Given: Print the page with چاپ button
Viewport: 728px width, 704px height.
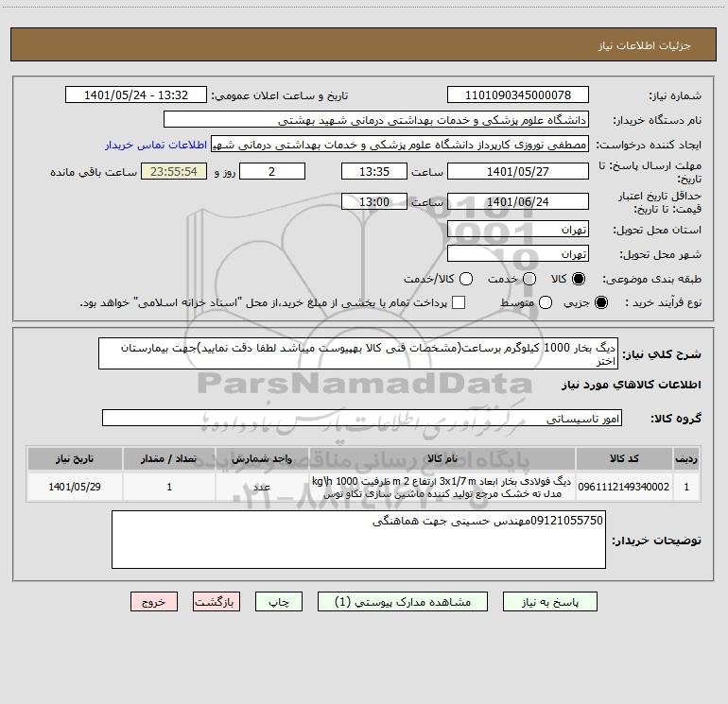Looking at the screenshot, I should (x=279, y=601).
